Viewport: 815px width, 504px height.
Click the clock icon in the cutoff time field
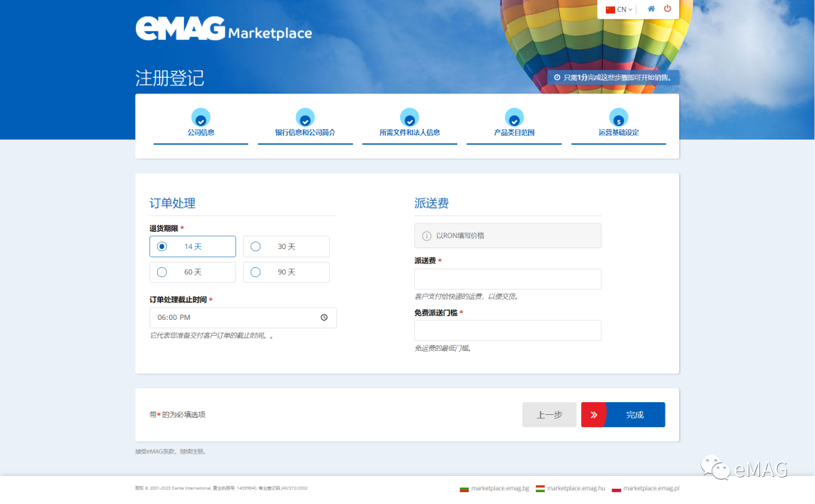click(x=324, y=317)
